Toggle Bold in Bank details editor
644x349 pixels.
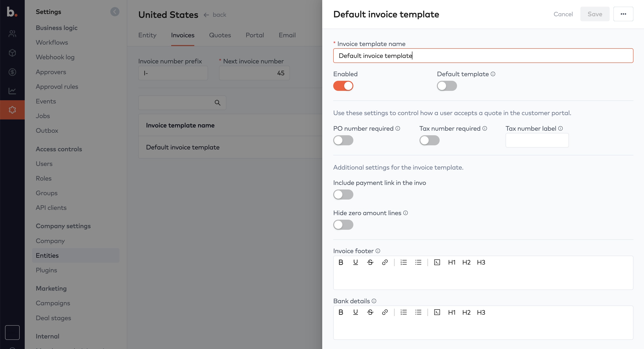pos(341,312)
